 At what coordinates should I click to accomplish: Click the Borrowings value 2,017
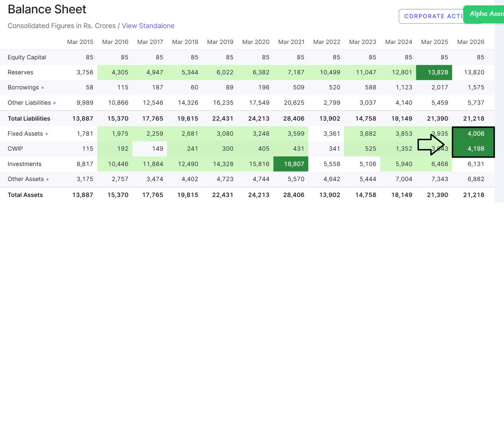(440, 87)
